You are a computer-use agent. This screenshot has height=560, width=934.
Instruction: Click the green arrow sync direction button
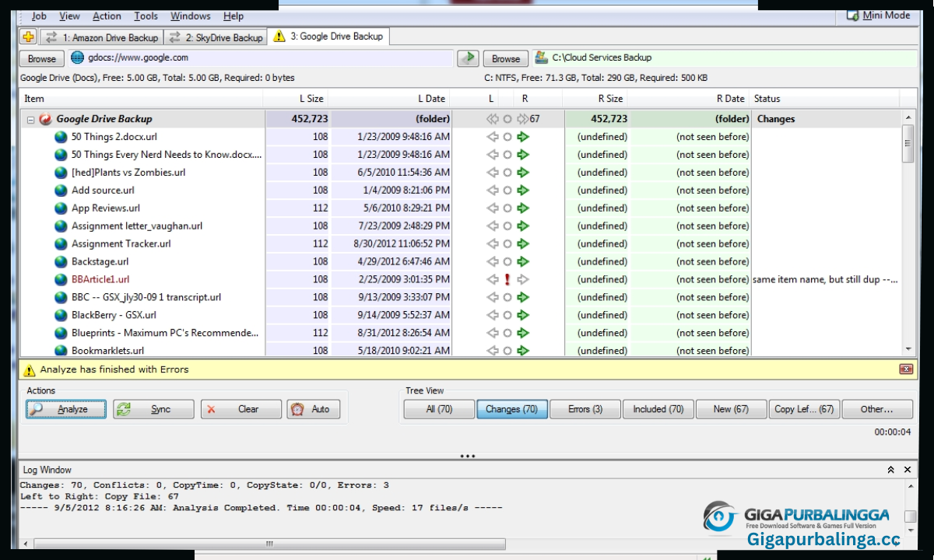pyautogui.click(x=467, y=58)
